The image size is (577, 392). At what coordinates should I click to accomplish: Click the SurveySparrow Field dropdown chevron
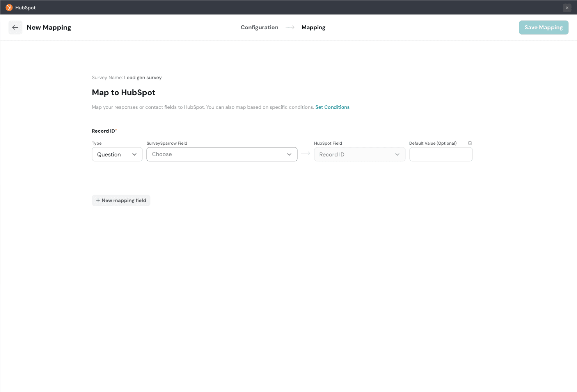[289, 154]
